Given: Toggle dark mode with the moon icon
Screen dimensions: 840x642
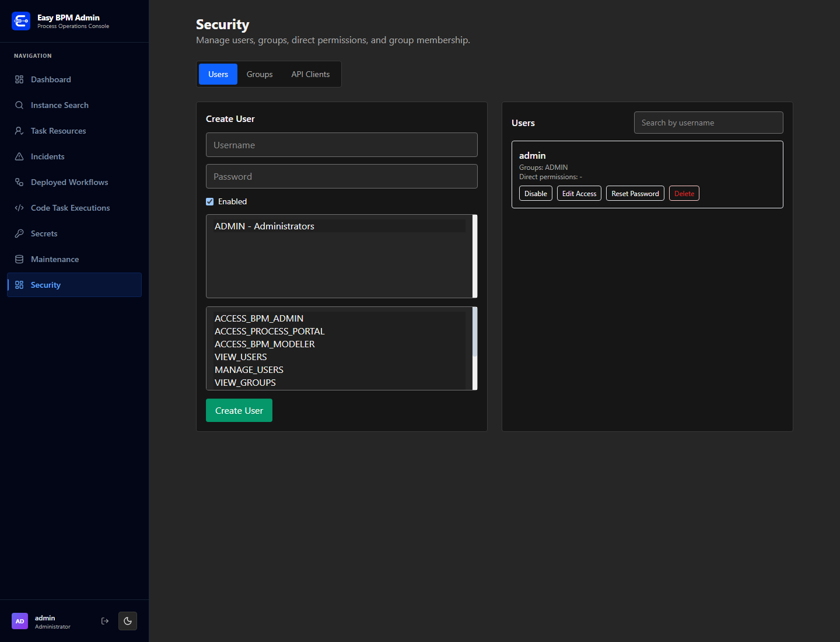Looking at the screenshot, I should [128, 621].
